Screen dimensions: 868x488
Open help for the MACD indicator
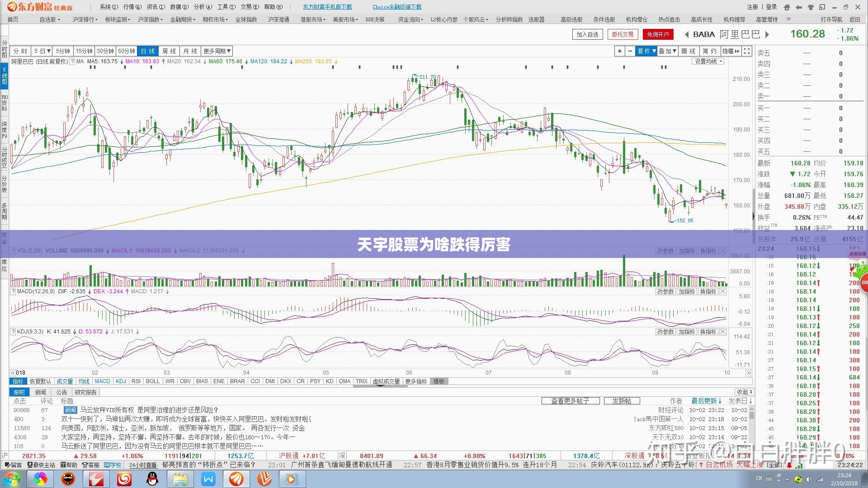13,291
